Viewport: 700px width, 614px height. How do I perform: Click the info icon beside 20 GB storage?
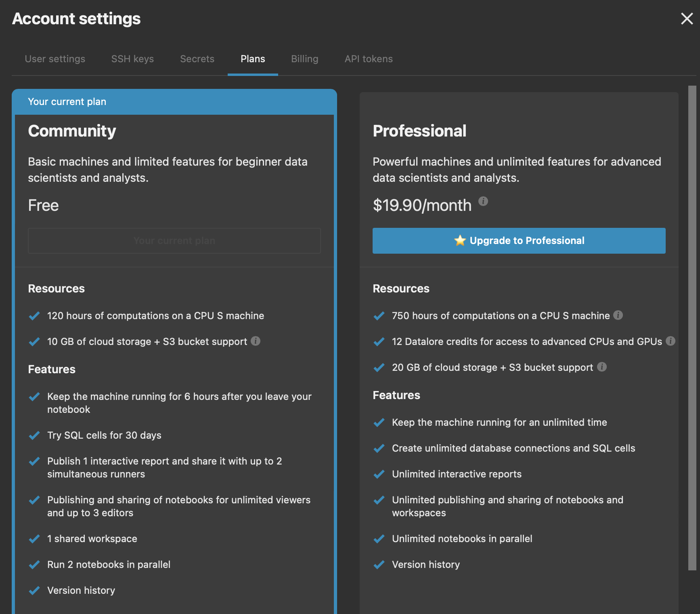(x=602, y=367)
